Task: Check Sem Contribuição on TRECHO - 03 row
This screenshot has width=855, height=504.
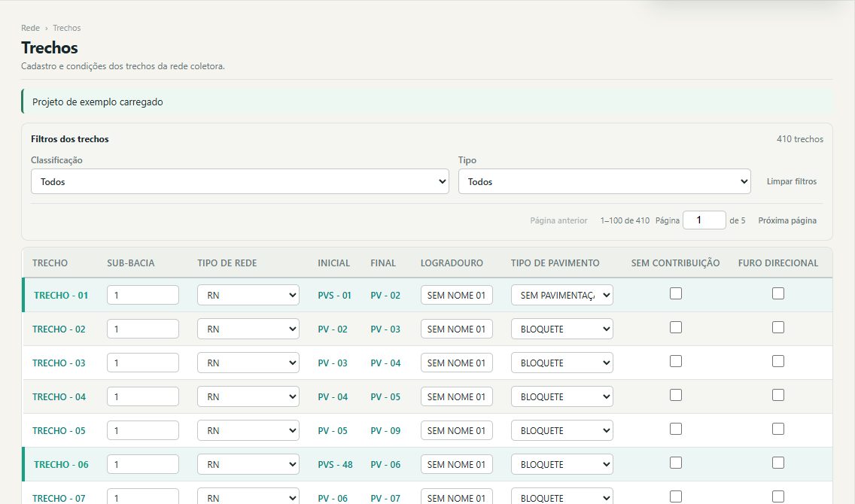Action: click(x=676, y=361)
